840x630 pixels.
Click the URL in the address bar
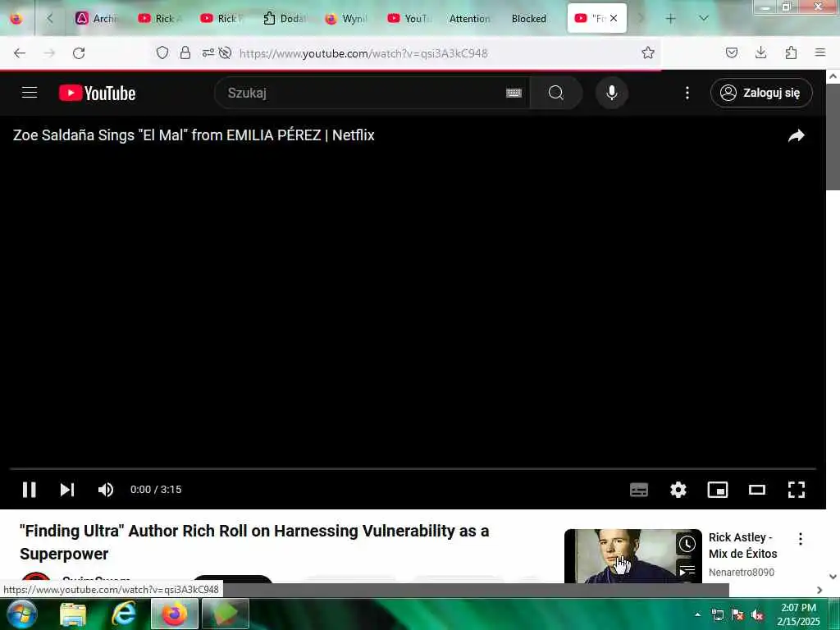point(363,53)
